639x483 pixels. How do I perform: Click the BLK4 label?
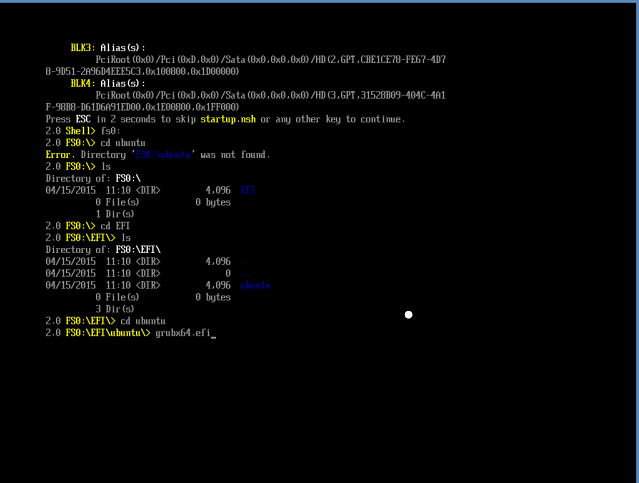pyautogui.click(x=83, y=84)
